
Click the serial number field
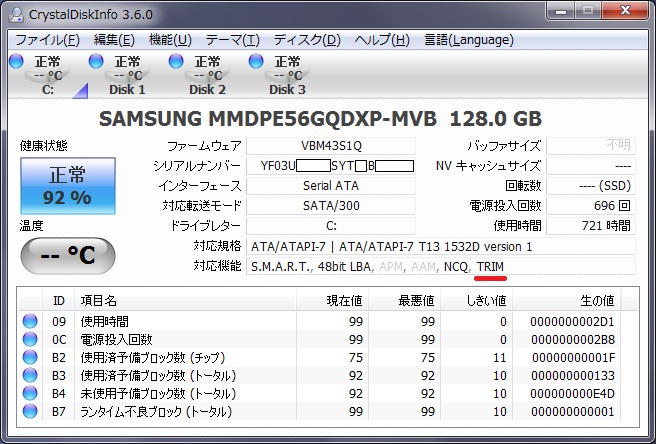331,166
